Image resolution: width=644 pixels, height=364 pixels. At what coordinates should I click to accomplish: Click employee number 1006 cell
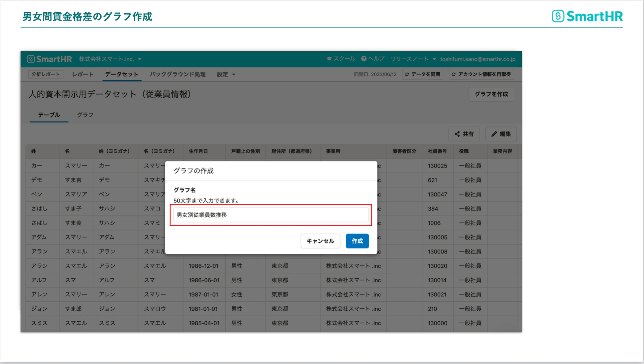437,223
